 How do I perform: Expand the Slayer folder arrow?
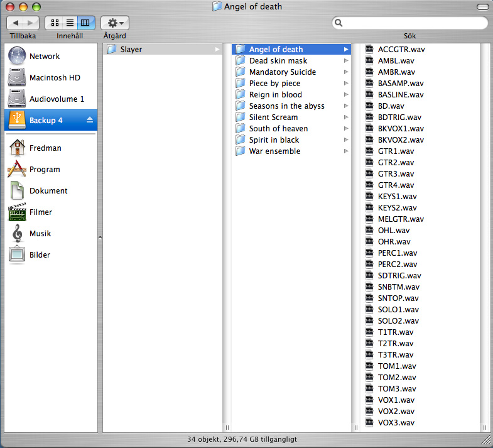click(x=217, y=50)
